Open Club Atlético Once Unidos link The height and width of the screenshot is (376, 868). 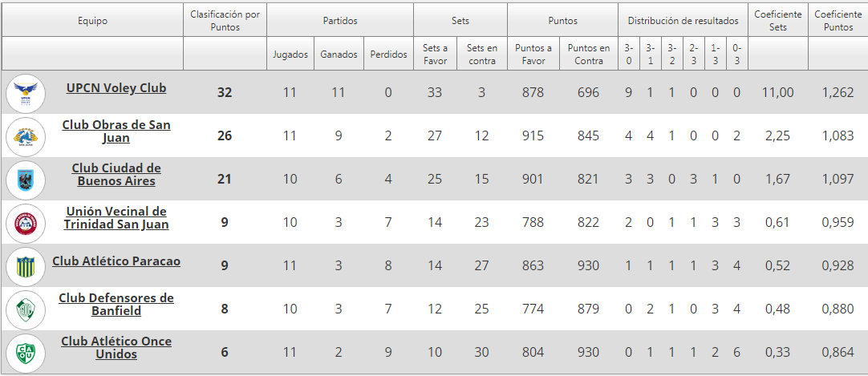[x=116, y=348]
